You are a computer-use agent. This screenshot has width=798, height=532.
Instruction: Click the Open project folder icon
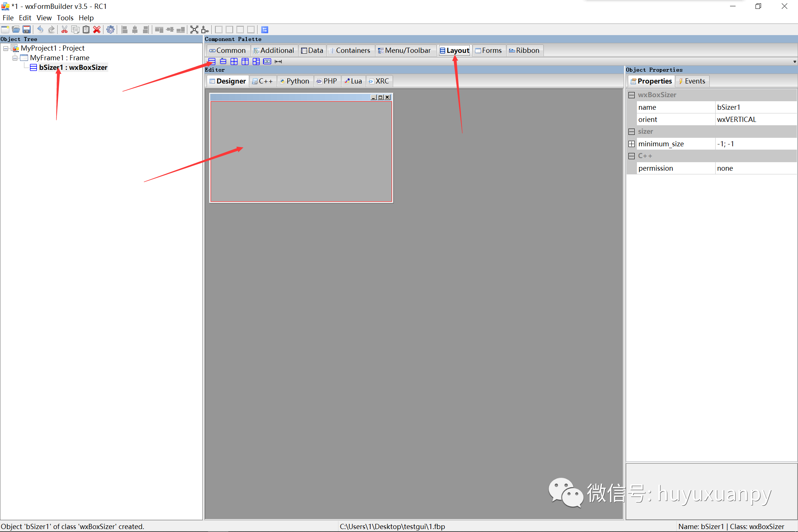(16, 30)
